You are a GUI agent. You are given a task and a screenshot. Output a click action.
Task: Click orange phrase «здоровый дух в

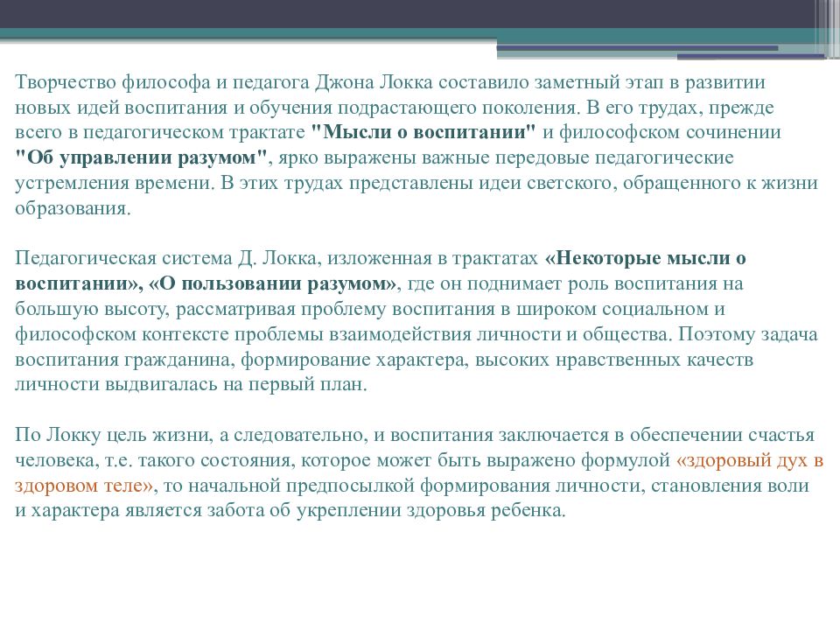coord(750,460)
